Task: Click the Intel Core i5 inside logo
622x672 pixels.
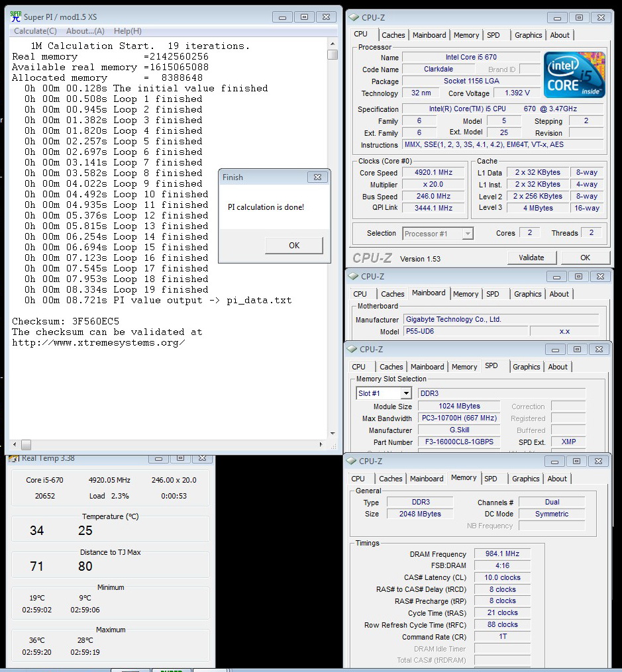Action: click(574, 75)
